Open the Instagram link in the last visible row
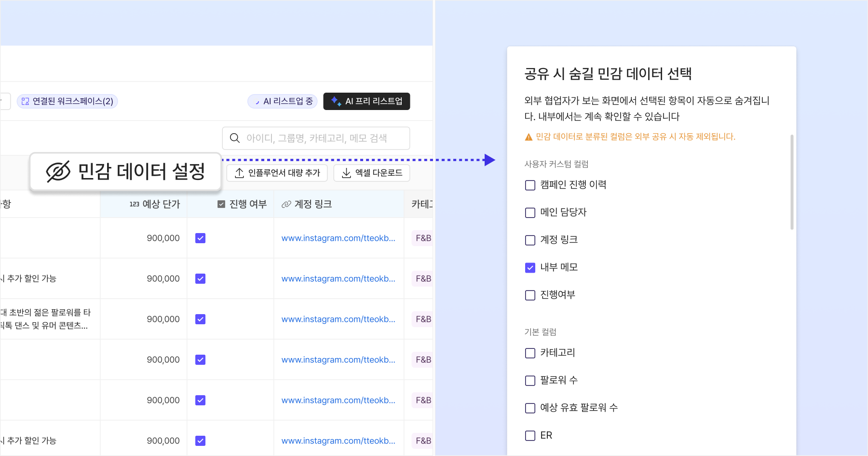This screenshot has height=456, width=868. pyautogui.click(x=339, y=441)
